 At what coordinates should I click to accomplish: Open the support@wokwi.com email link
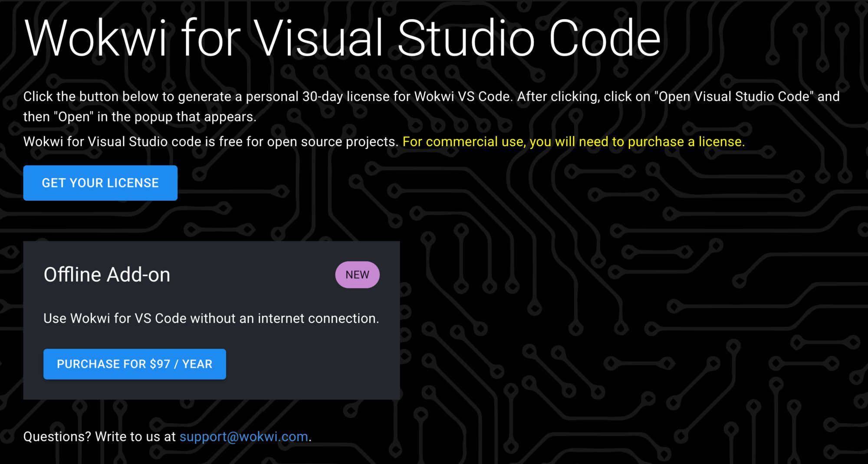(243, 437)
